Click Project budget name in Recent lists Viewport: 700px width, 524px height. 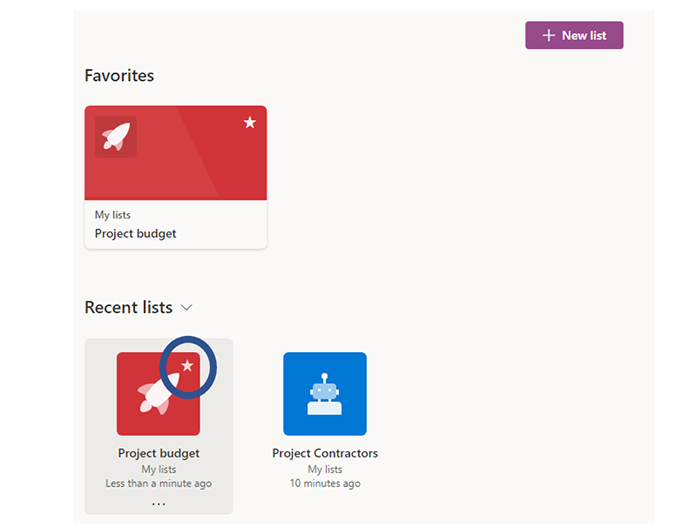click(158, 453)
